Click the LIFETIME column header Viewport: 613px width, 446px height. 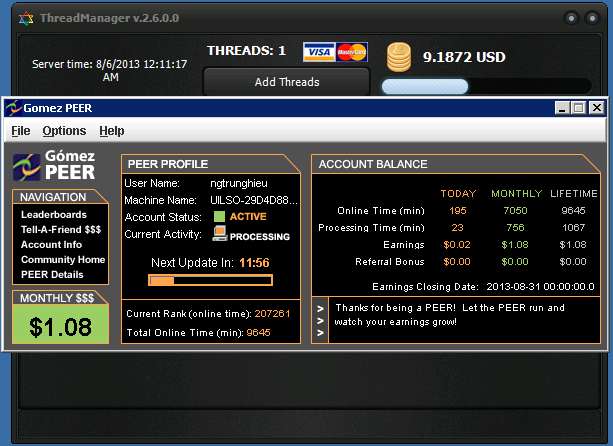pyautogui.click(x=574, y=193)
